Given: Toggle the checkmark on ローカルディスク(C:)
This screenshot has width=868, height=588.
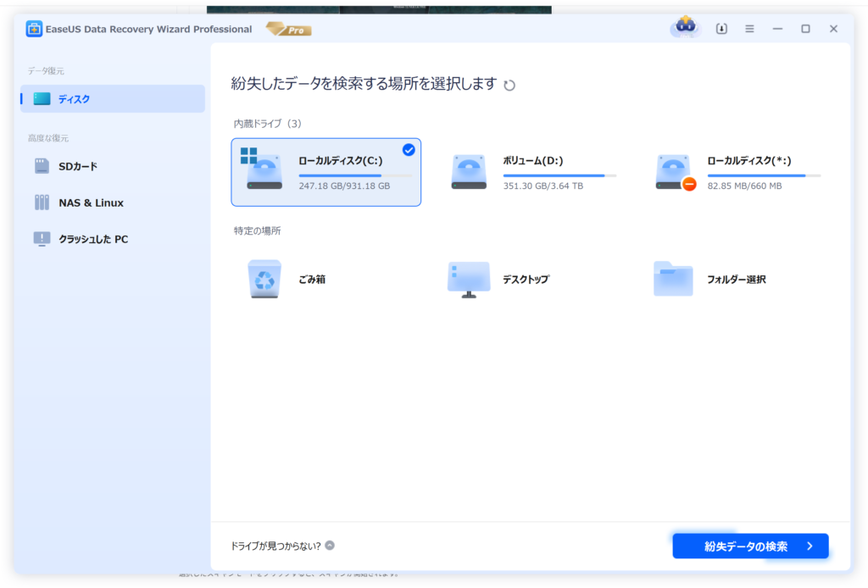Looking at the screenshot, I should point(409,150).
